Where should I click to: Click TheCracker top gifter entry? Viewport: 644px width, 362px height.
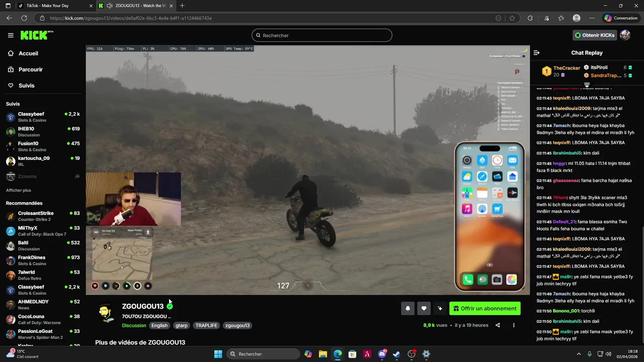[x=560, y=71]
